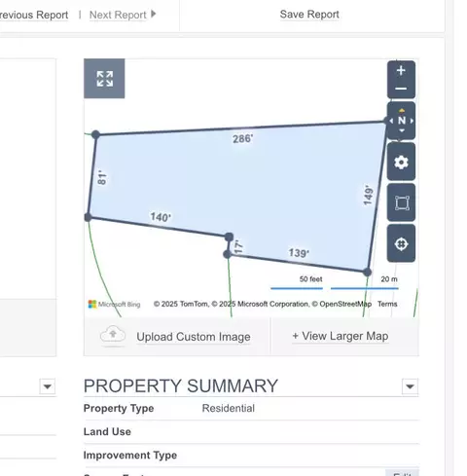The width and height of the screenshot is (467, 476).
Task: Select the draw boundary shape tool
Action: click(401, 202)
